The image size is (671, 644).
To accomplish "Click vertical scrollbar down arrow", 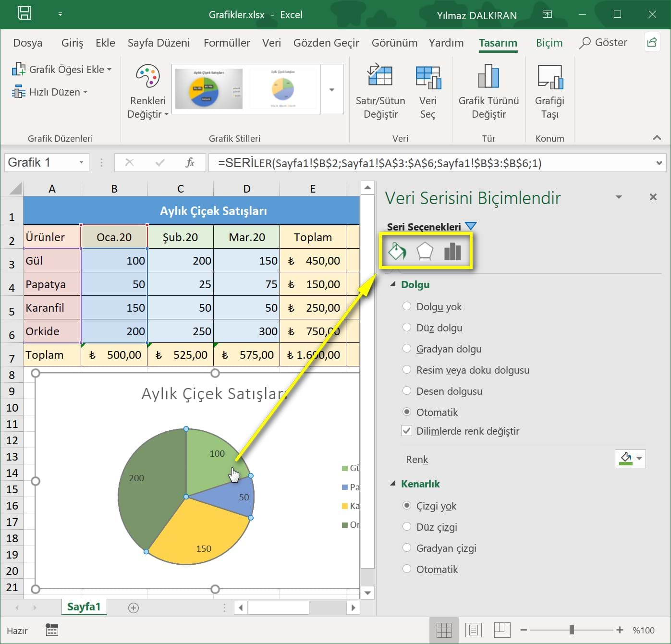I will (367, 593).
